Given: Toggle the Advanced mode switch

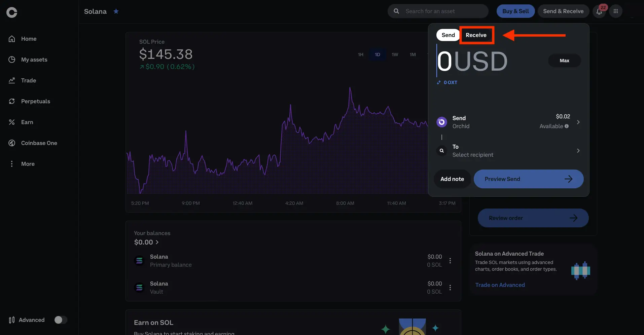Looking at the screenshot, I should click(61, 320).
